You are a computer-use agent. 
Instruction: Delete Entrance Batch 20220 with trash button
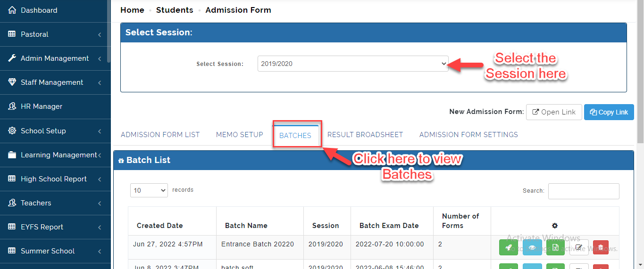coord(601,247)
